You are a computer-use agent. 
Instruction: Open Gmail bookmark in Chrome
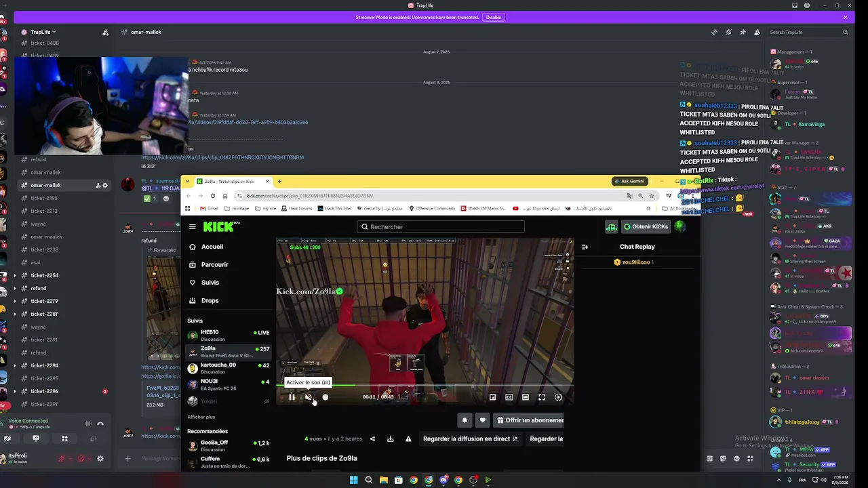point(209,208)
